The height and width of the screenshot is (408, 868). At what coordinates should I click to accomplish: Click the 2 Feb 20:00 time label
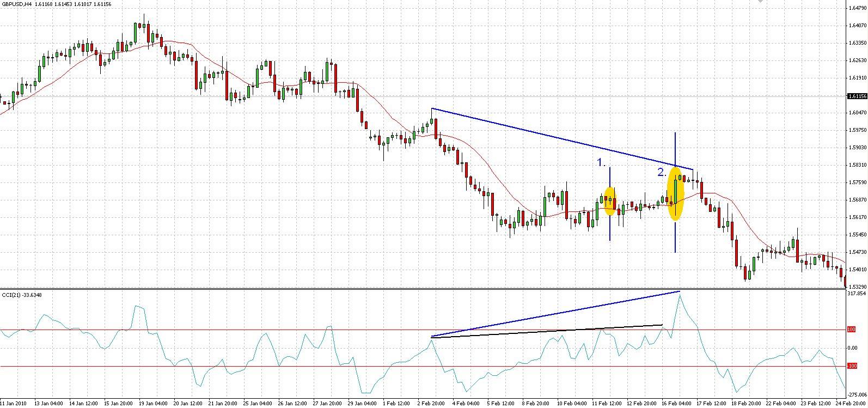(x=430, y=404)
